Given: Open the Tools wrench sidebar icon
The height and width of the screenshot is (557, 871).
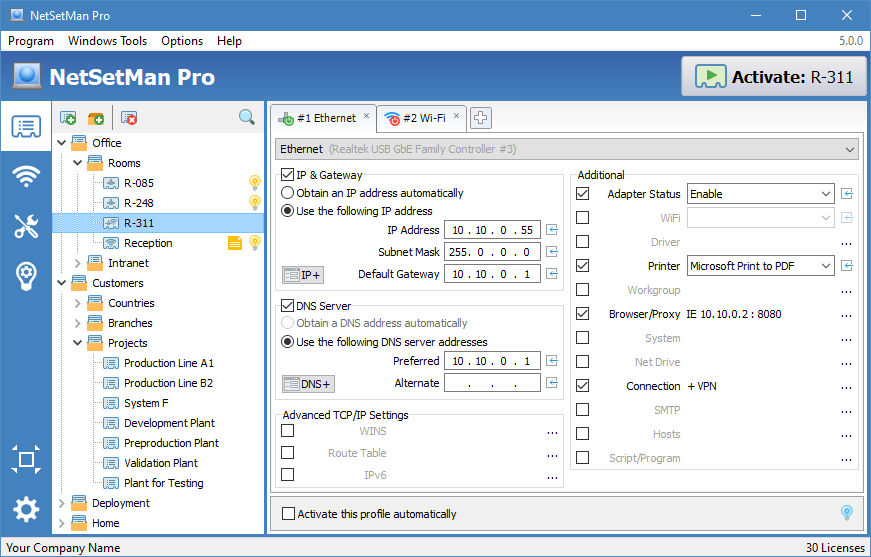Looking at the screenshot, I should coord(26,226).
